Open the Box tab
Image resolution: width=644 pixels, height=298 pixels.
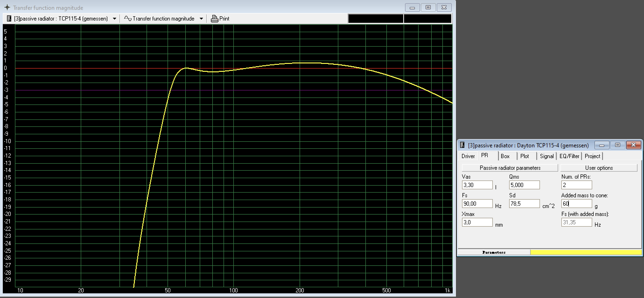(505, 156)
